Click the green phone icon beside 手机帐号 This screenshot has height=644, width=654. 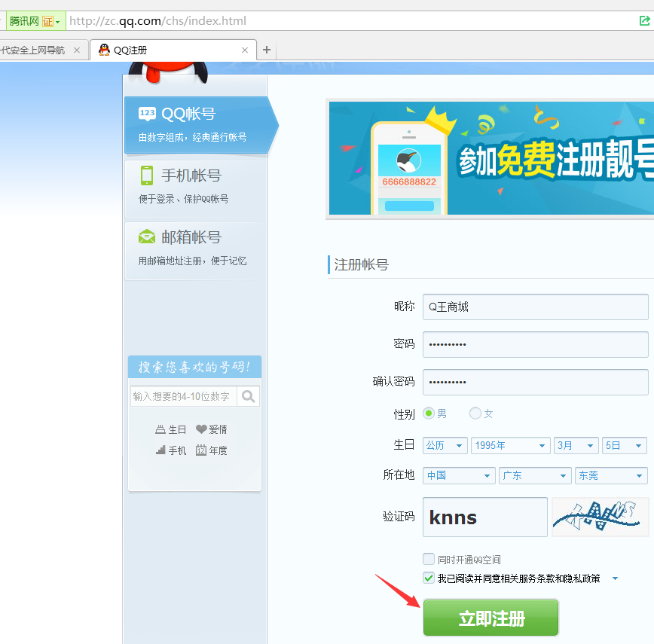point(147,175)
